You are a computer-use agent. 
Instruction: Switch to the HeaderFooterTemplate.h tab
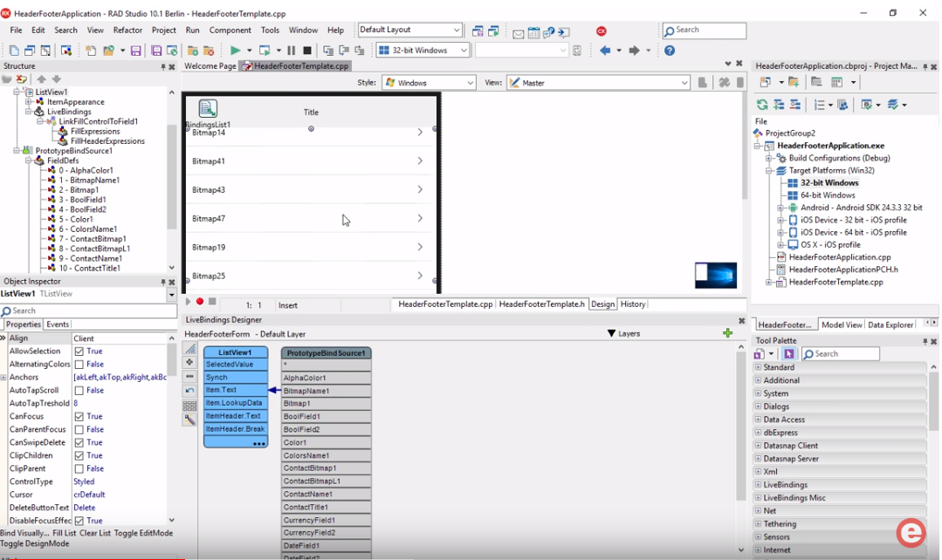click(541, 304)
